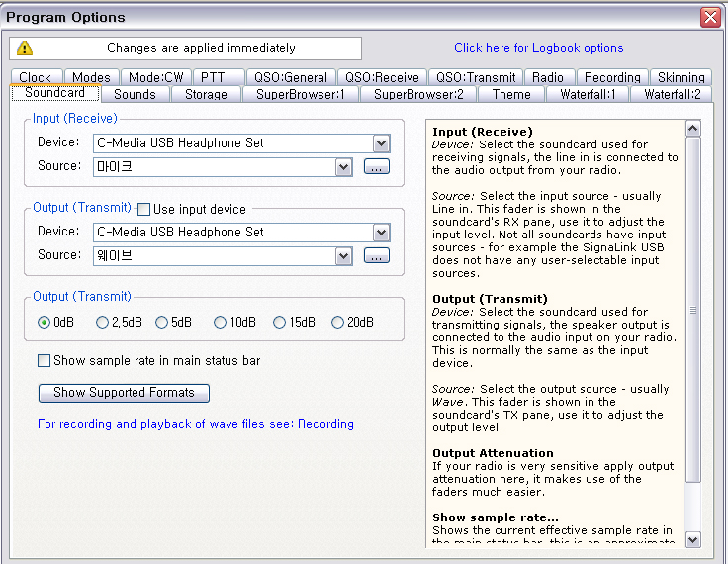Viewport: 728px width, 564px height.
Task: Expand the input Source dropdown
Action: [343, 168]
